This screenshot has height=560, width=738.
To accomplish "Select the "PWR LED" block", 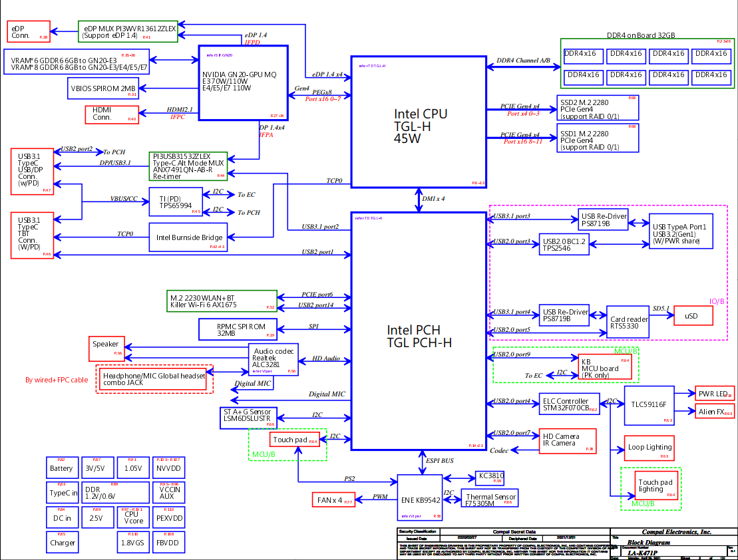I will (x=715, y=394).
